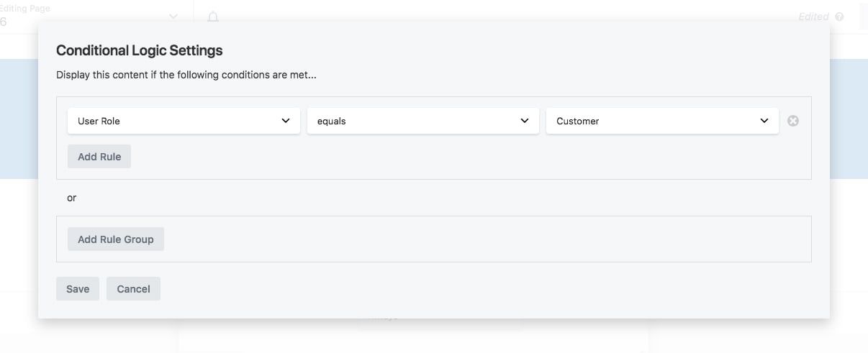Cancel the conditional logic dialog
The image size is (868, 353).
(x=133, y=289)
